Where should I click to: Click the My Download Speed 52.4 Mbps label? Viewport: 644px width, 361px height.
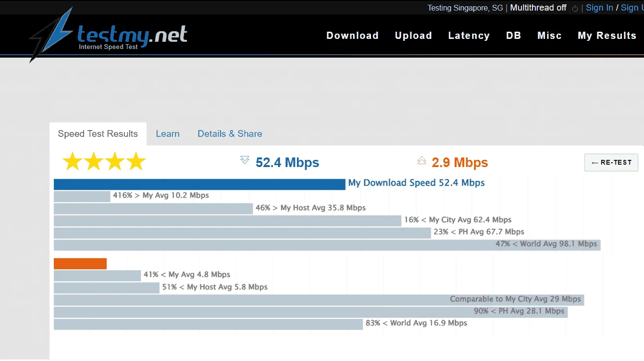pos(416,183)
